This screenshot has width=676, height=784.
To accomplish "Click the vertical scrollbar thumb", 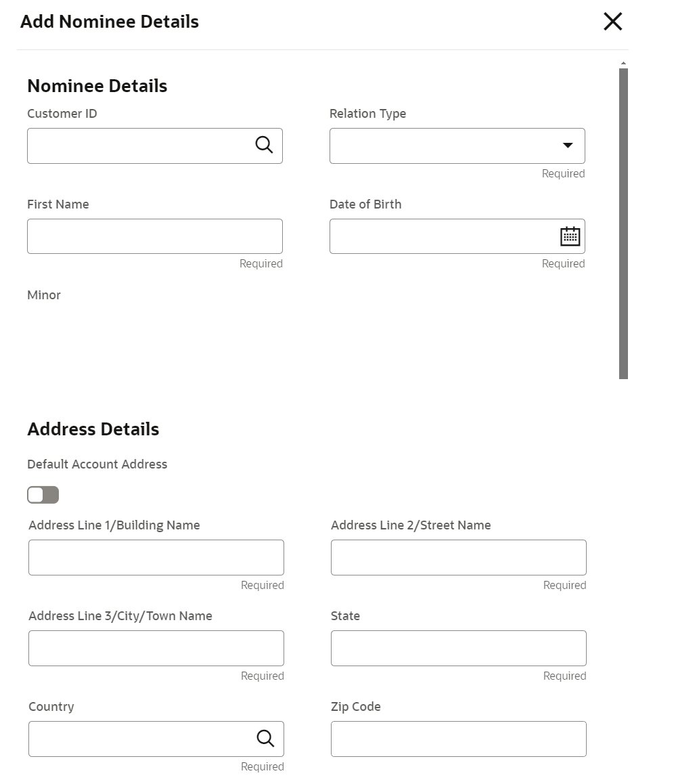I will [623, 222].
